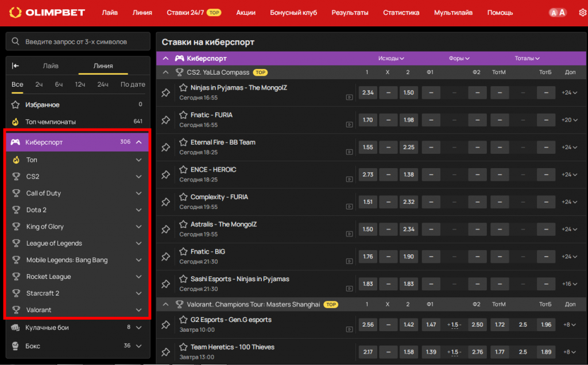Open the Статистика menu item
Screen dimensions: 588x365
tap(401, 13)
